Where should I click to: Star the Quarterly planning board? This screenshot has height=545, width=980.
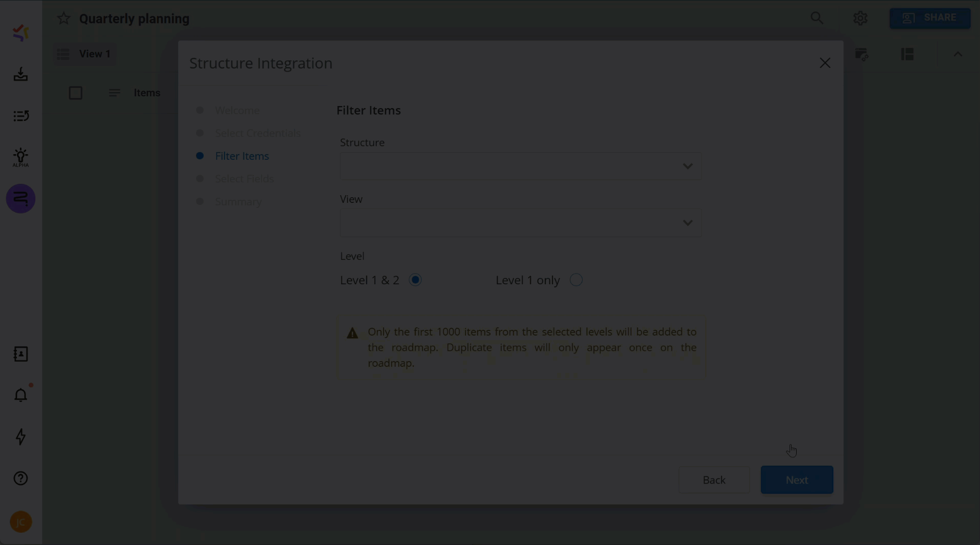[63, 18]
